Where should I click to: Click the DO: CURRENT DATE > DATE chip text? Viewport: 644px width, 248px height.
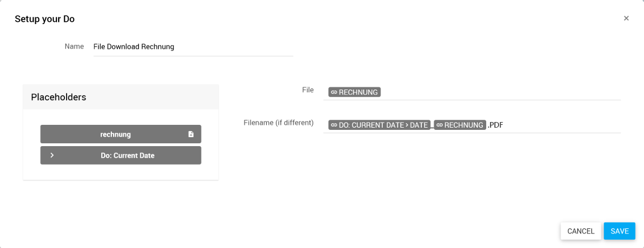click(x=383, y=125)
